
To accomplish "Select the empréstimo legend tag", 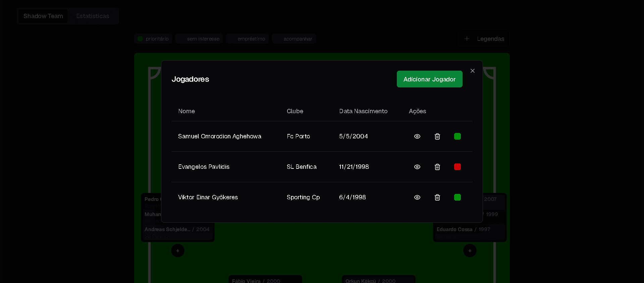I will coord(248,39).
